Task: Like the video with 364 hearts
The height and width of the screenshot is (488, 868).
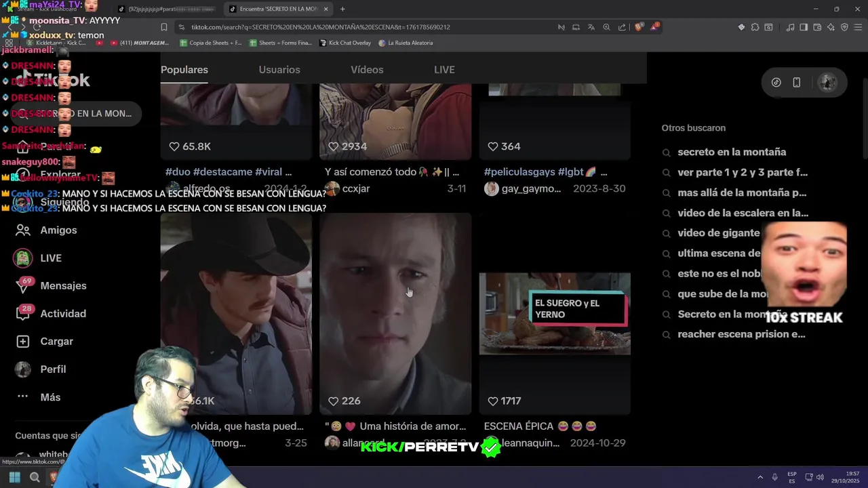Action: [493, 146]
